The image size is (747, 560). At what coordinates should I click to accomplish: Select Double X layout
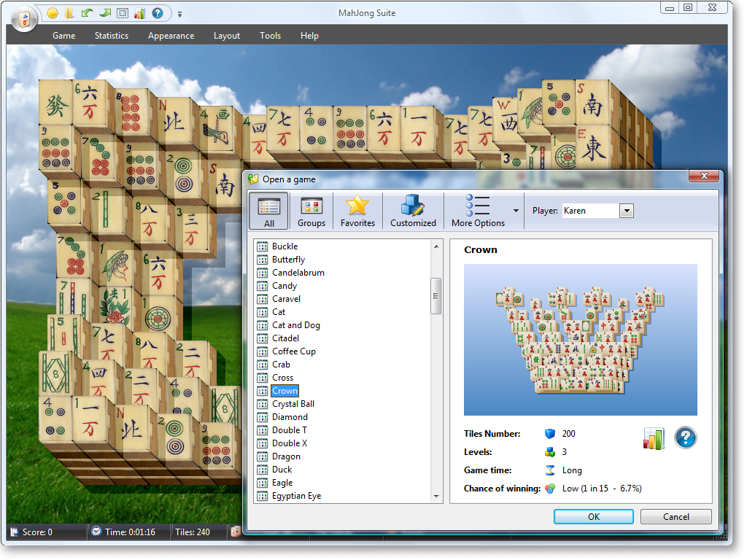tap(290, 443)
